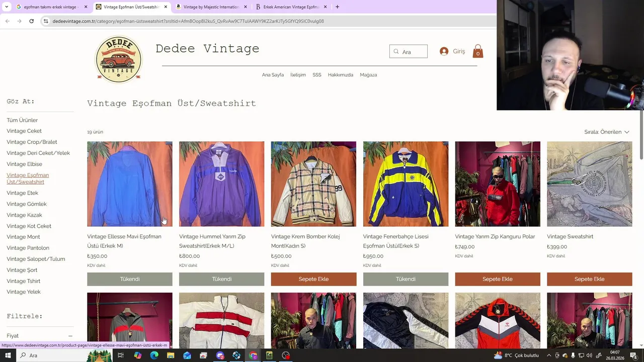644x362 pixels.
Task: Click Tükendi under Vintage Fenerbahçe Lisesi Eşofman
Action: tap(406, 279)
